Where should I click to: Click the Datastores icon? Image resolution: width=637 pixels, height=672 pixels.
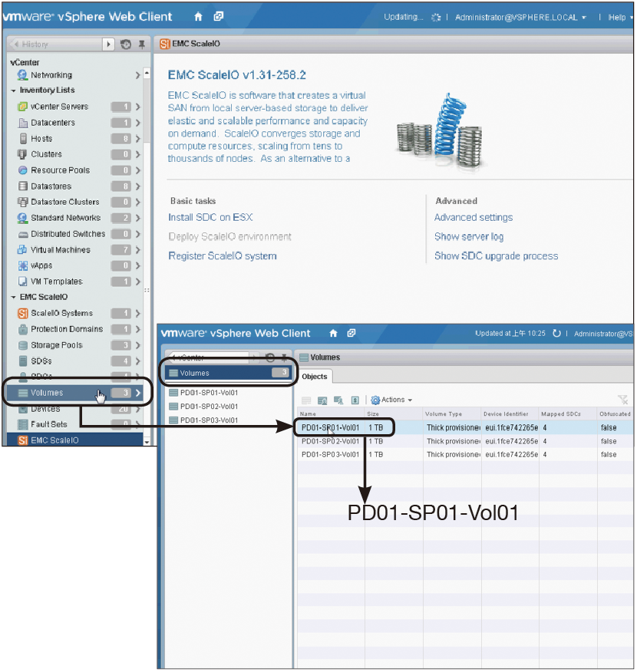[x=23, y=186]
